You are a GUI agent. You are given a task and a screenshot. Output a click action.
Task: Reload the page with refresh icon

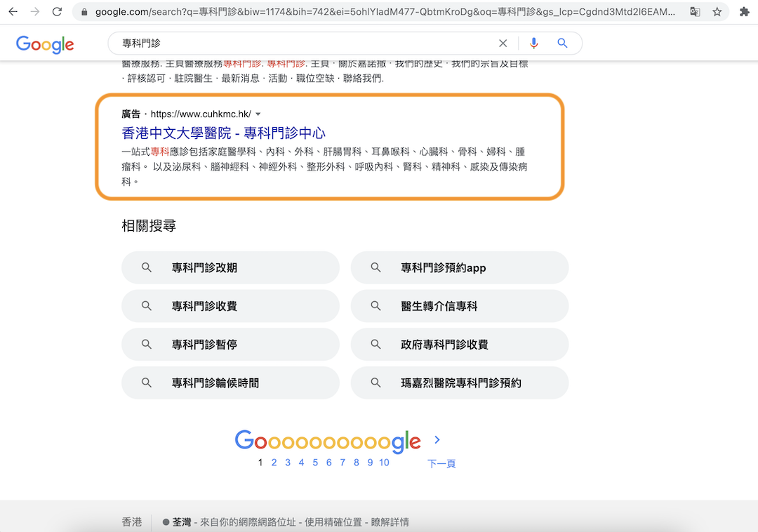58,12
